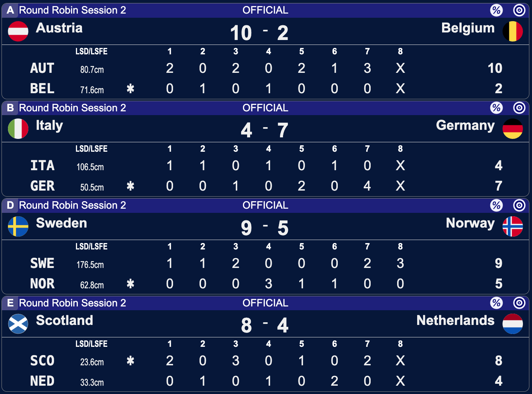Open percentage stats for Sweden vs Norway
Viewport: 532px width, 394px height.
pos(496,205)
